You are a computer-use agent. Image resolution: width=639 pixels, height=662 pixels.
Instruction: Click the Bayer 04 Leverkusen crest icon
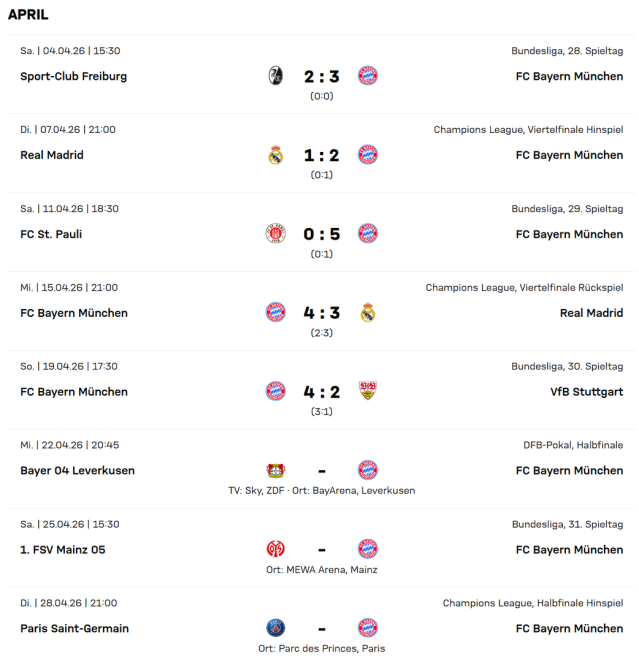click(275, 470)
